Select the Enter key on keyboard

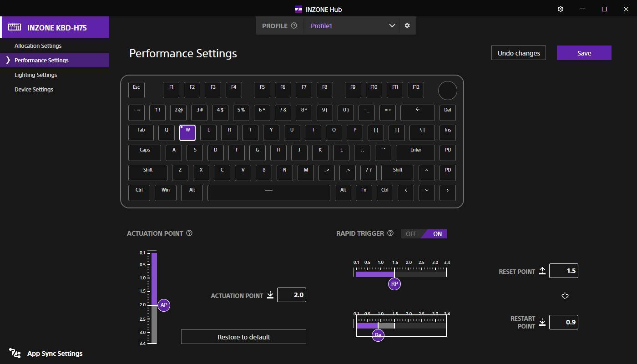coord(415,152)
